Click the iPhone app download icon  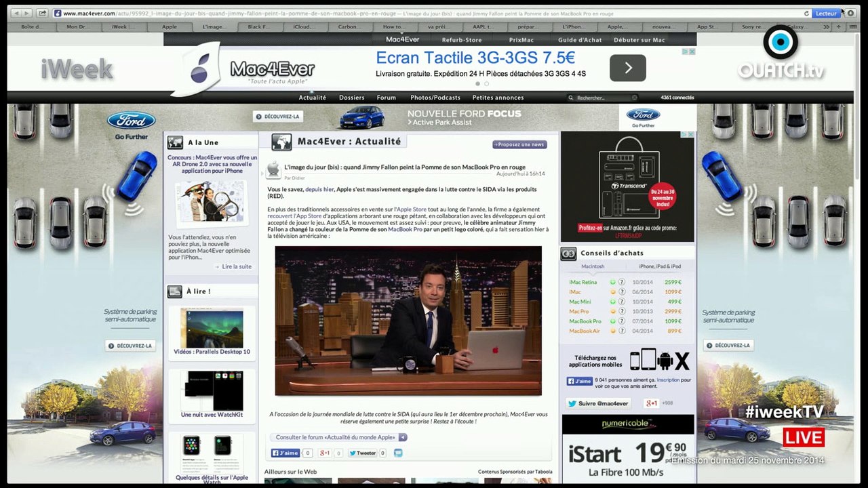point(635,361)
